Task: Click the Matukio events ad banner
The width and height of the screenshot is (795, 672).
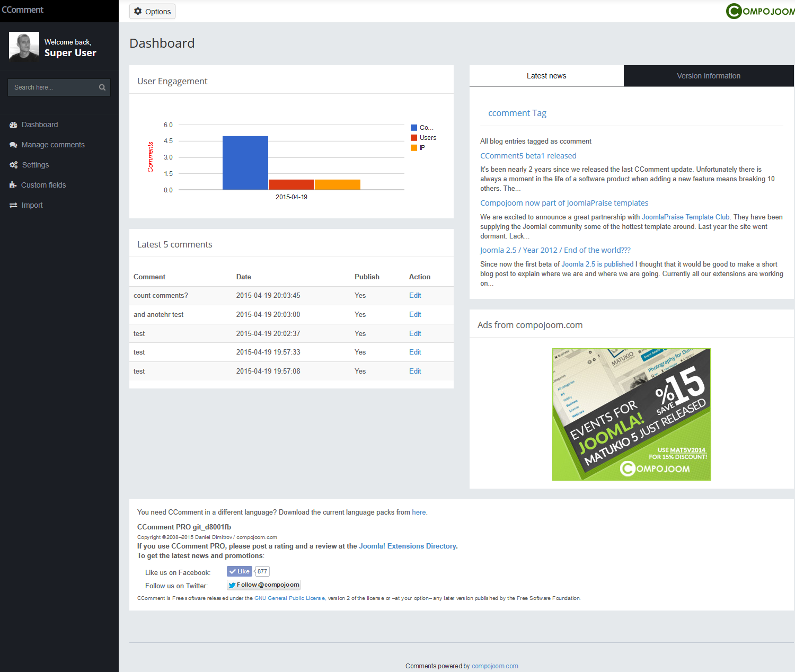Action: click(631, 414)
